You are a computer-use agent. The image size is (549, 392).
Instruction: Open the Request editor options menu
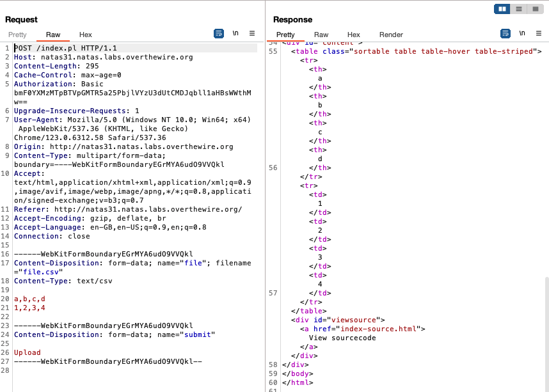pyautogui.click(x=251, y=35)
